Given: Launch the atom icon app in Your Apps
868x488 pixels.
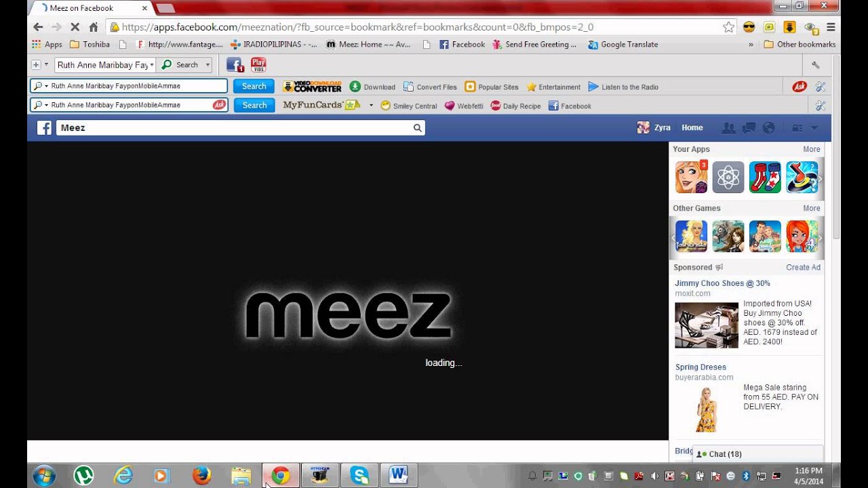Looking at the screenshot, I should click(728, 177).
